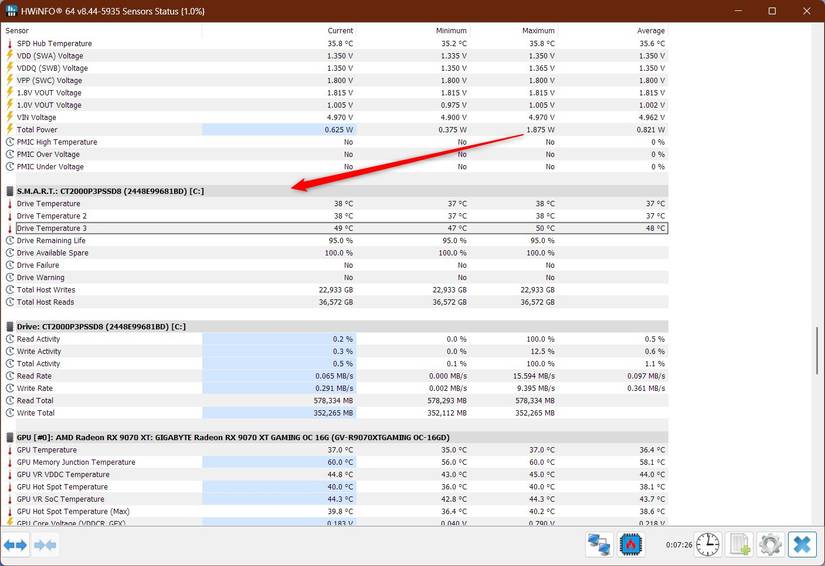This screenshot has width=825, height=566.
Task: Click thermometer icon beside Drive Temperature 3
Action: click(x=10, y=228)
